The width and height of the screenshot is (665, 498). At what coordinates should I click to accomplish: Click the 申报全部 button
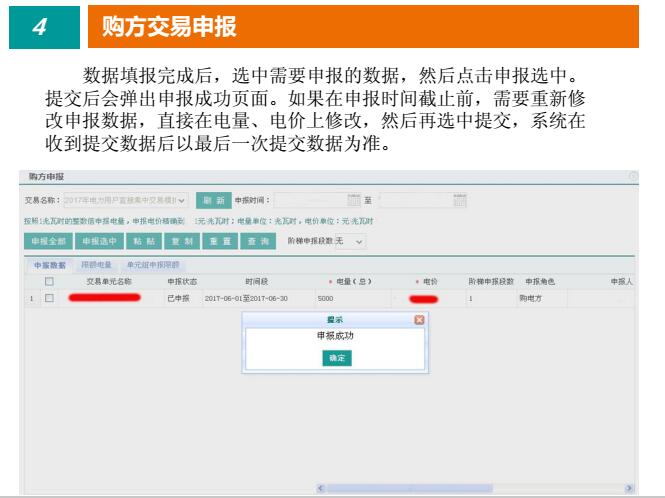click(x=48, y=241)
